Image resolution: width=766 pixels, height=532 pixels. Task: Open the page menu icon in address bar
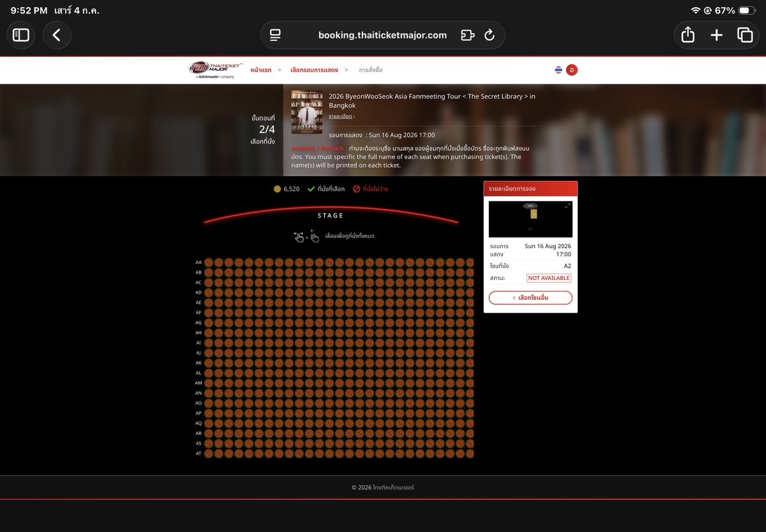pyautogui.click(x=275, y=35)
